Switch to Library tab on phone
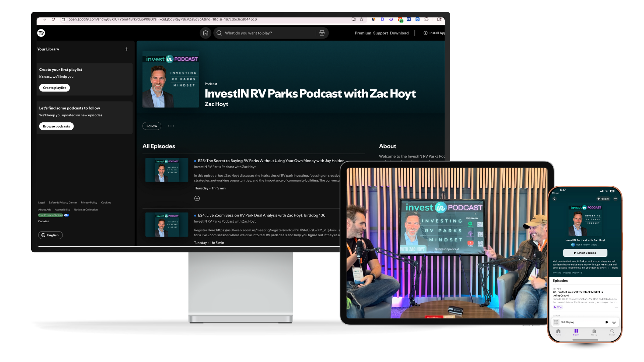The width and height of the screenshot is (644, 362). pyautogui.click(x=594, y=332)
